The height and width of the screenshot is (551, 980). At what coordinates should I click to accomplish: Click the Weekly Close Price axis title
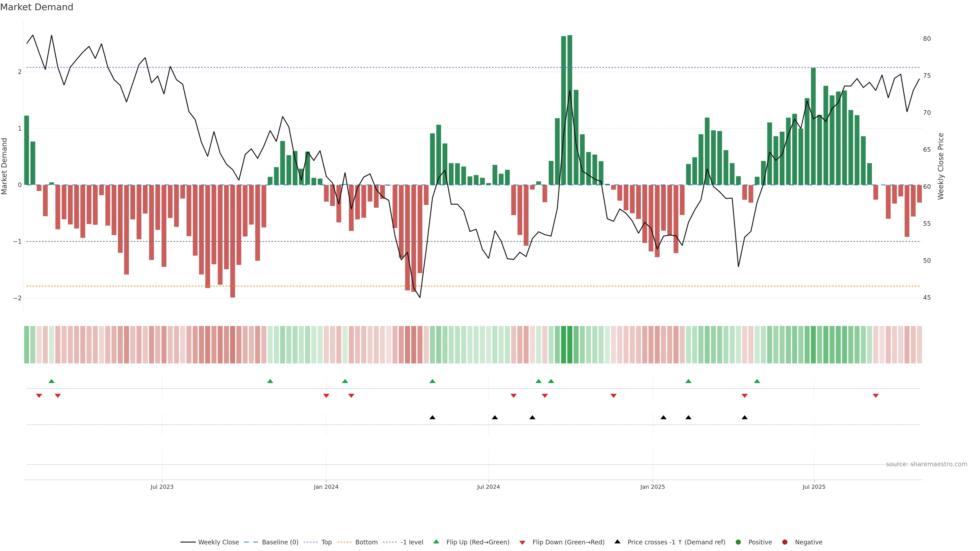tap(941, 166)
